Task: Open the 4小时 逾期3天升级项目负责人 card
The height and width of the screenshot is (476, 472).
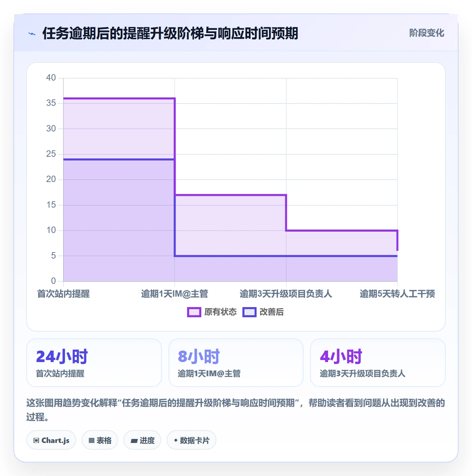Action: tap(378, 363)
